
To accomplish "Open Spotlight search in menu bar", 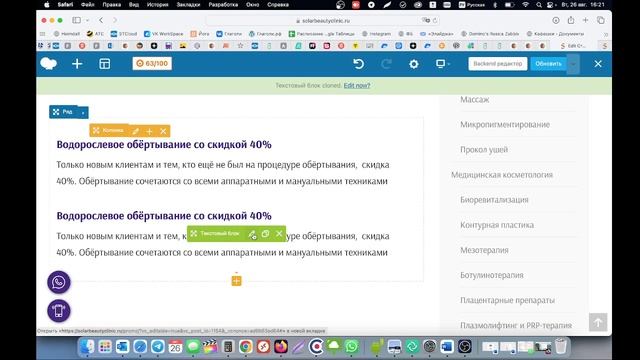I will (x=539, y=5).
